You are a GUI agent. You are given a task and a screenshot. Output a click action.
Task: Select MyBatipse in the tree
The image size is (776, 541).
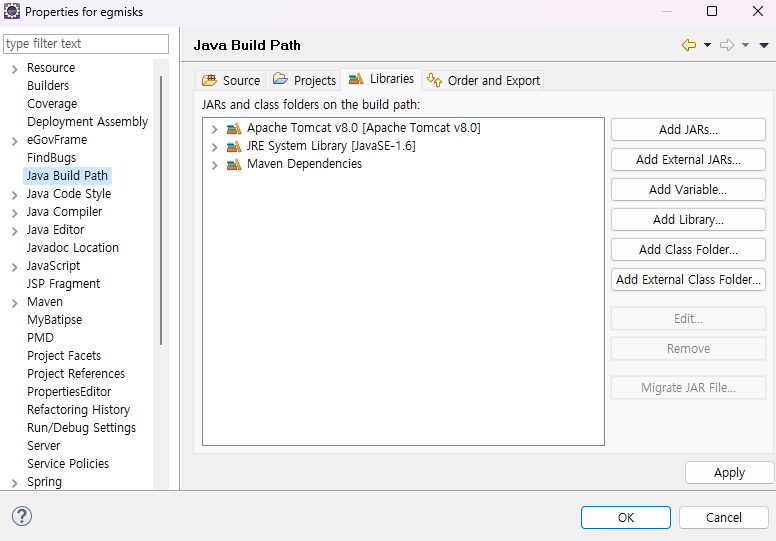click(x=54, y=320)
